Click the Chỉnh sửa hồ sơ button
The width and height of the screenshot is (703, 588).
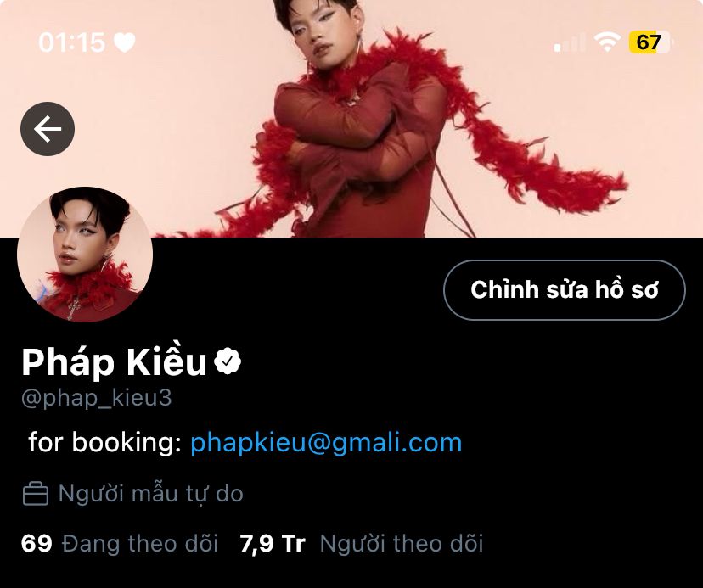tap(565, 290)
